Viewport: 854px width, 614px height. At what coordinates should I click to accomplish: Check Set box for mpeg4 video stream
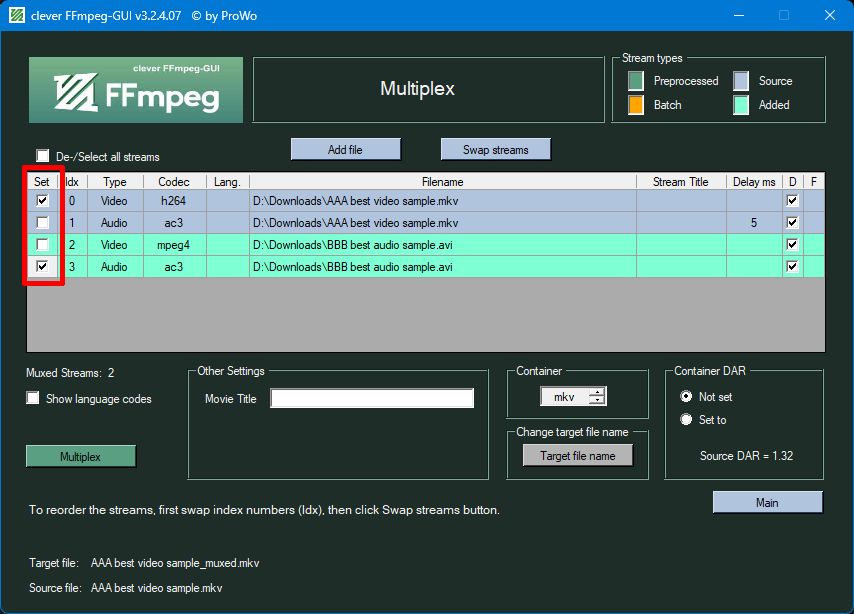point(42,244)
